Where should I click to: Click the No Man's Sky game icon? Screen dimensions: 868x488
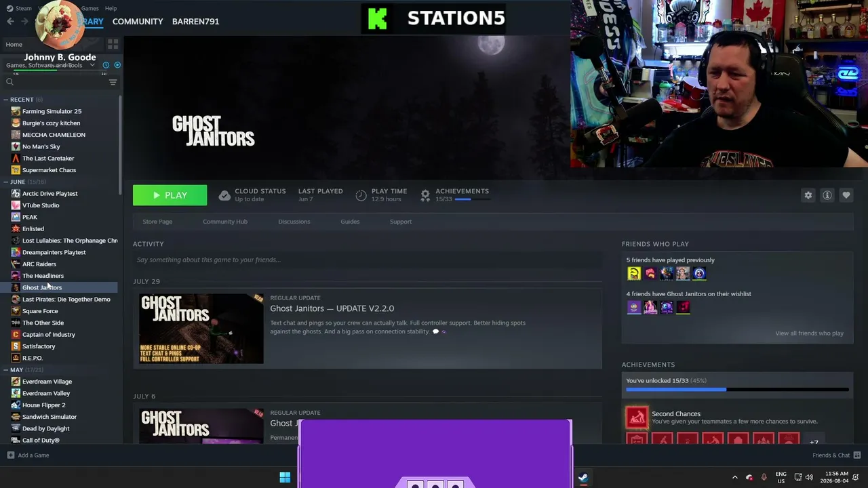pos(16,146)
